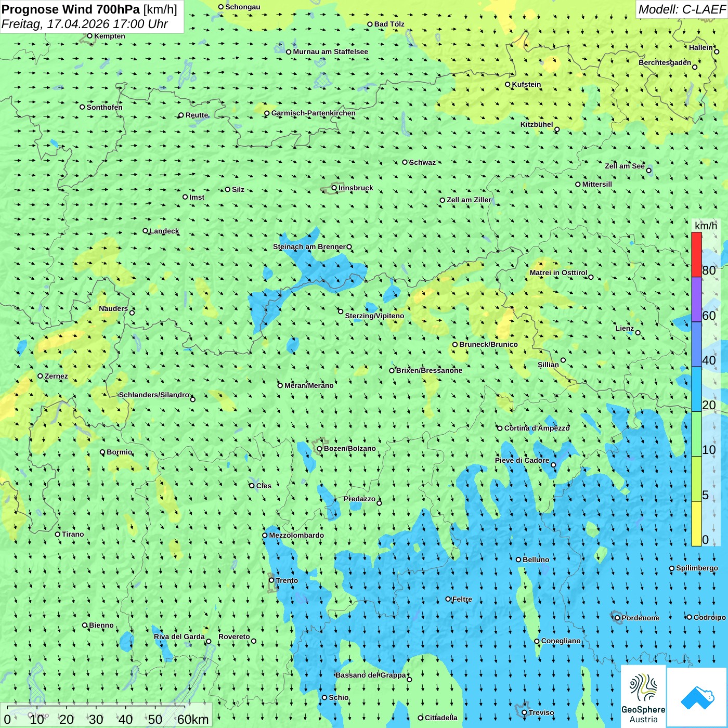Viewport: 728px width, 728px height.
Task: Click the Garmisch-Partenkirchen label
Action: point(314,113)
